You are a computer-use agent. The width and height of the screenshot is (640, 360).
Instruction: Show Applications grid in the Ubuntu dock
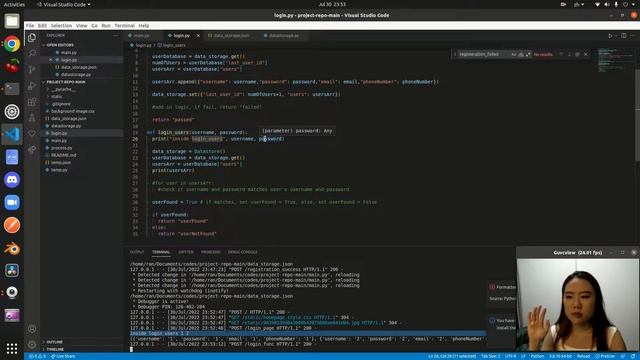pos(12,348)
